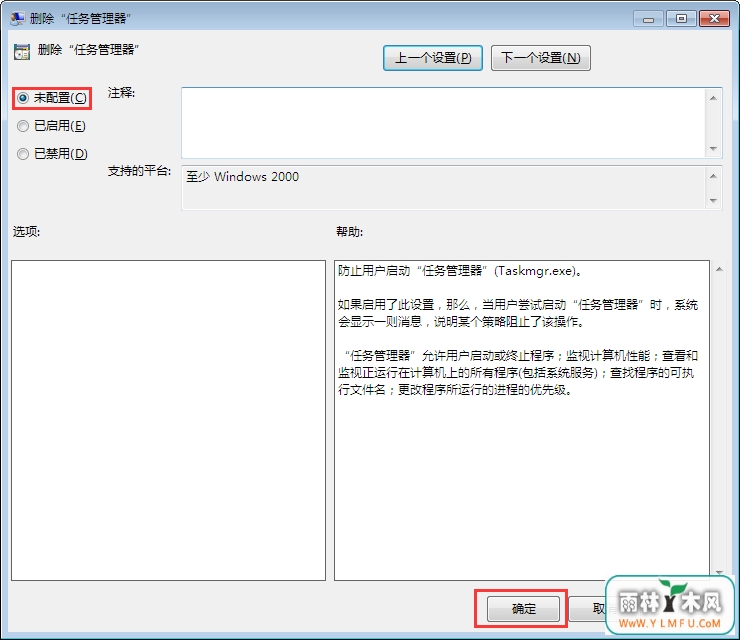
Task: Click 下一个设置(N) button
Action: pos(540,58)
